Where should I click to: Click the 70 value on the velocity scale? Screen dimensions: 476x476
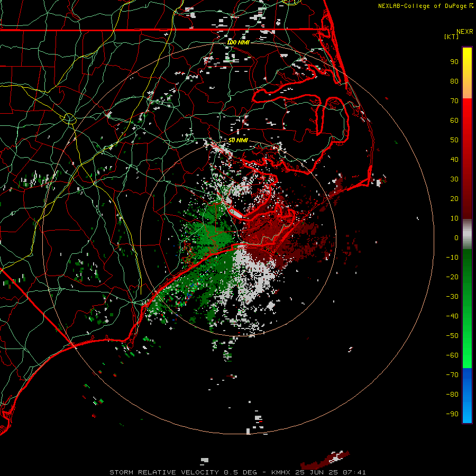[454, 101]
